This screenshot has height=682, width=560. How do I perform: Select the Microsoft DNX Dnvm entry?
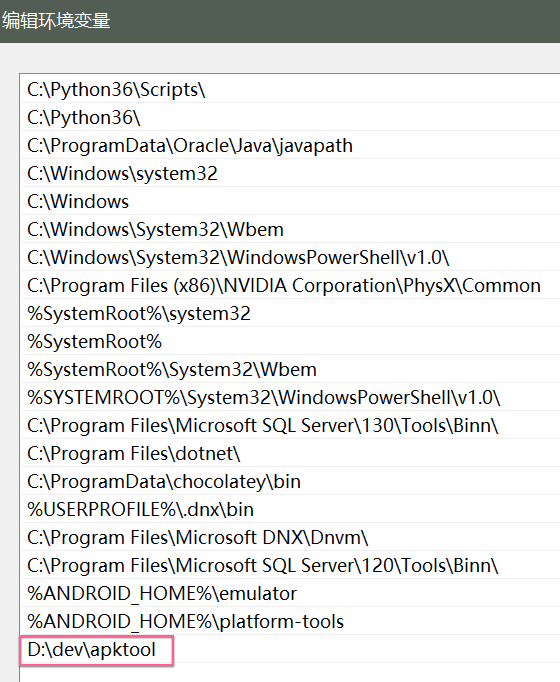[x=290, y=537]
